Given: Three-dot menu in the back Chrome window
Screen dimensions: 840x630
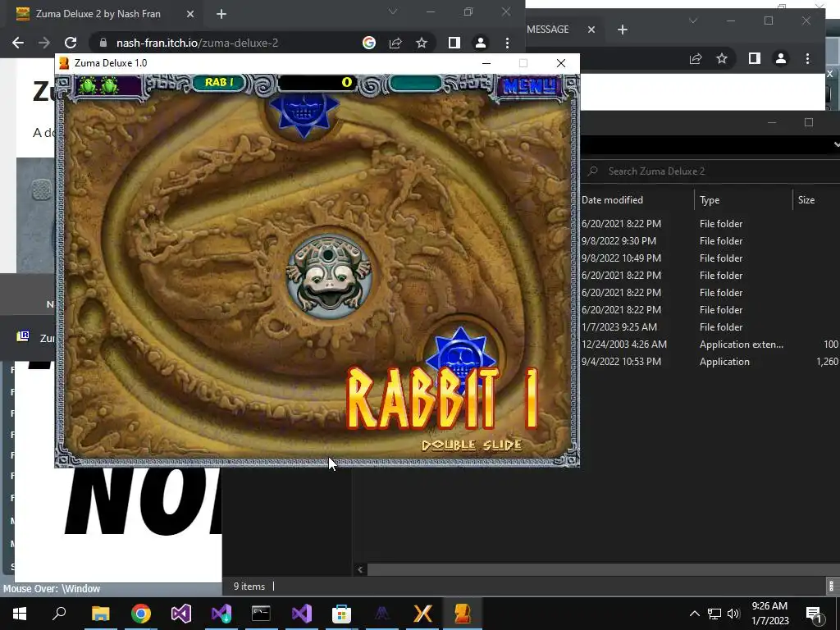Looking at the screenshot, I should (x=807, y=58).
